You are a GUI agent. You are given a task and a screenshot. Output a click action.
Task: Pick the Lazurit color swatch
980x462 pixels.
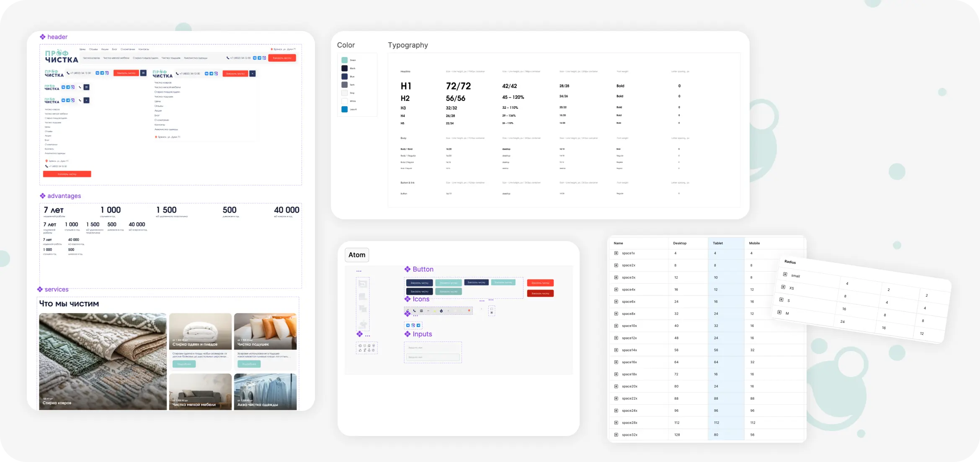344,109
